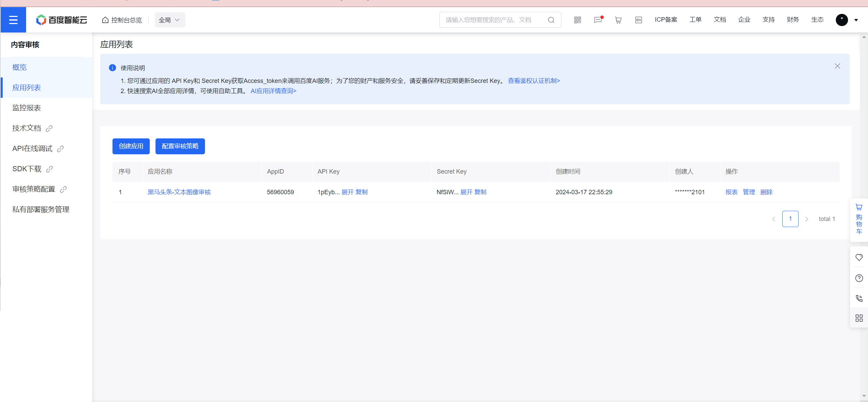Open the grid apps icon in right sidebar
Viewport: 868px width, 402px height.
859,318
